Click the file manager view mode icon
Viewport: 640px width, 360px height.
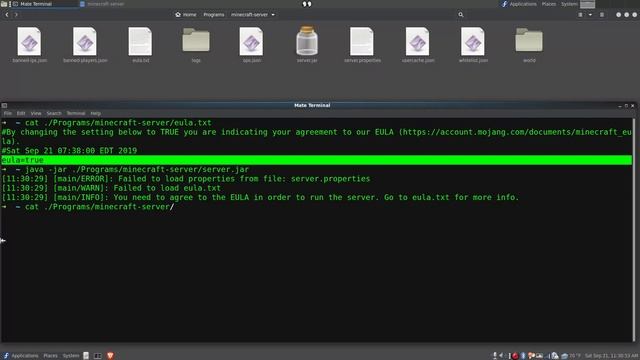coord(580,15)
